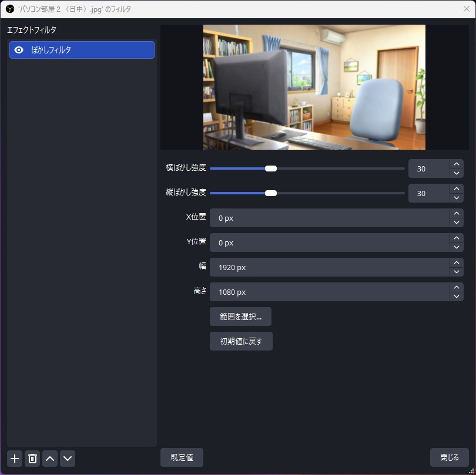This screenshot has width=476, height=475.
Task: Click the エフェクトフィルタ heading
Action: coord(32,30)
